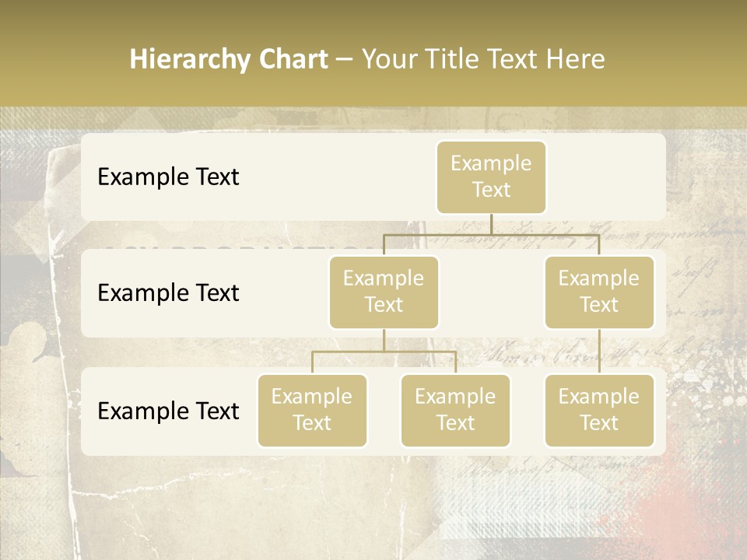Click the first row's Example Text label
This screenshot has width=747, height=560.
point(168,177)
